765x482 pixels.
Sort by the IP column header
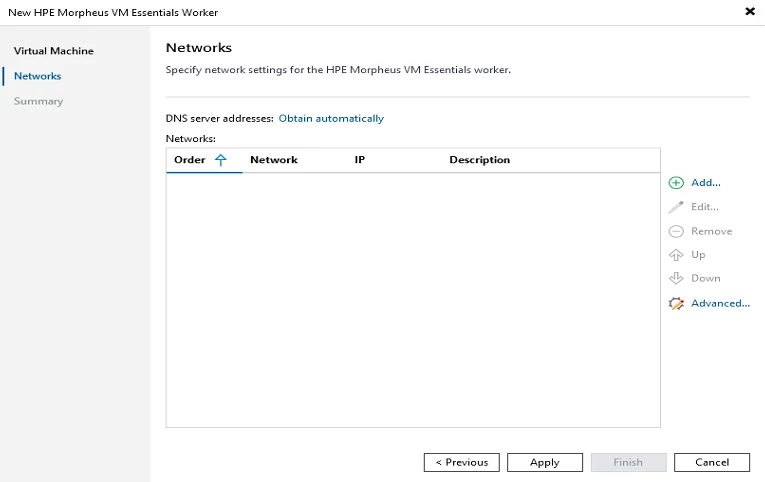point(360,160)
